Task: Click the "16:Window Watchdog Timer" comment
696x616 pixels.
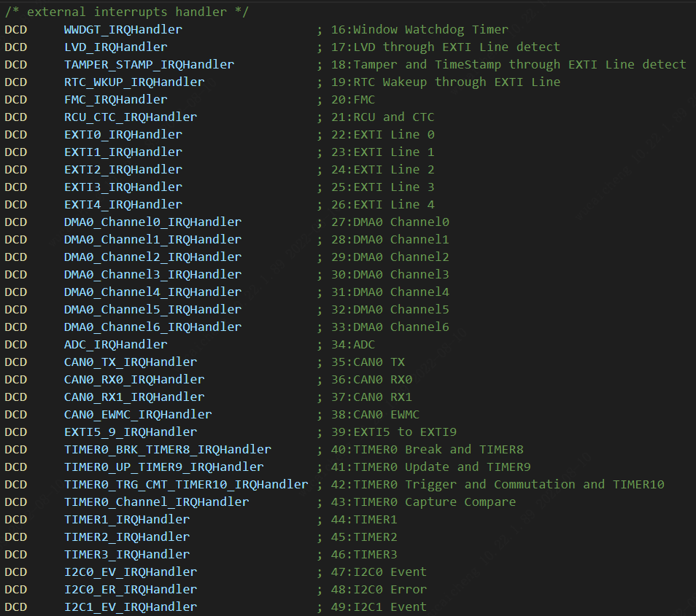Action: 419,30
